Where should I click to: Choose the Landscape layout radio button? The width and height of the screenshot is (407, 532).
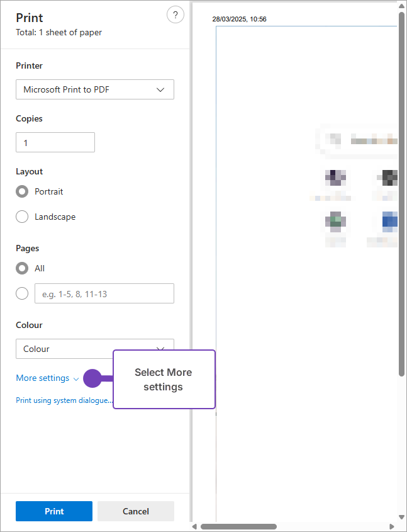point(22,217)
